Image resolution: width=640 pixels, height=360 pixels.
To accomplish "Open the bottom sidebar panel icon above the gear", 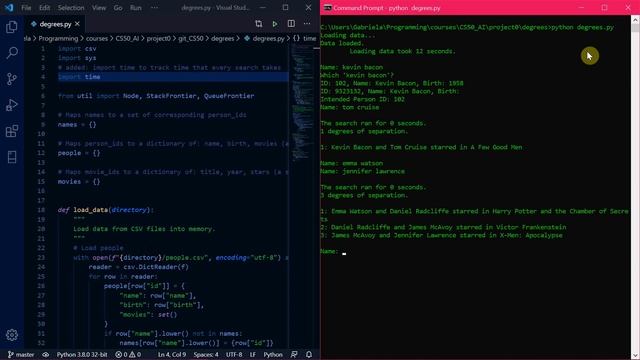I will click(x=12, y=157).
